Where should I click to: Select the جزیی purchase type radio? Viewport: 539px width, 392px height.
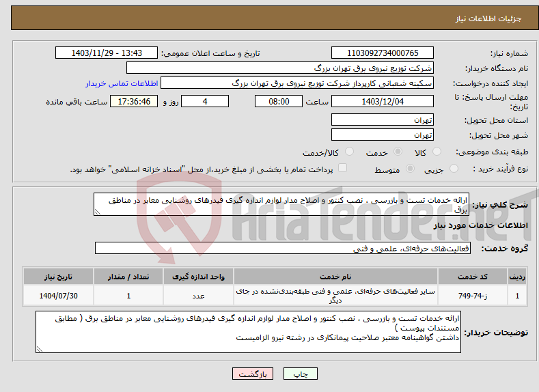point(454,169)
